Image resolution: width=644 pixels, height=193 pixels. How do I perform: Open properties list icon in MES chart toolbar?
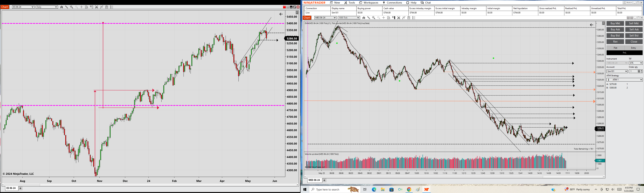[414, 18]
